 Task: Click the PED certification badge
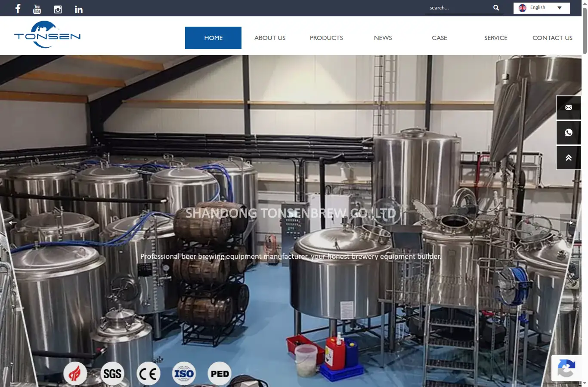click(x=220, y=374)
